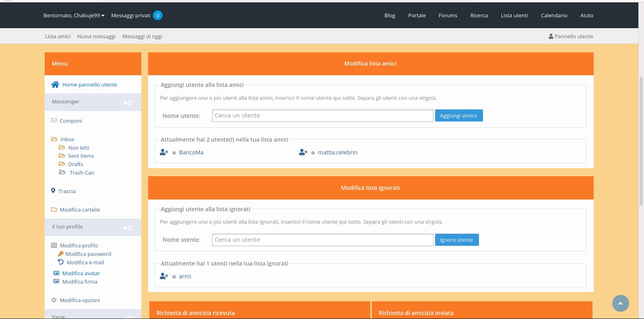This screenshot has width=644, height=319.
Task: Click the key icon for Modifica password
Action: 61,254
